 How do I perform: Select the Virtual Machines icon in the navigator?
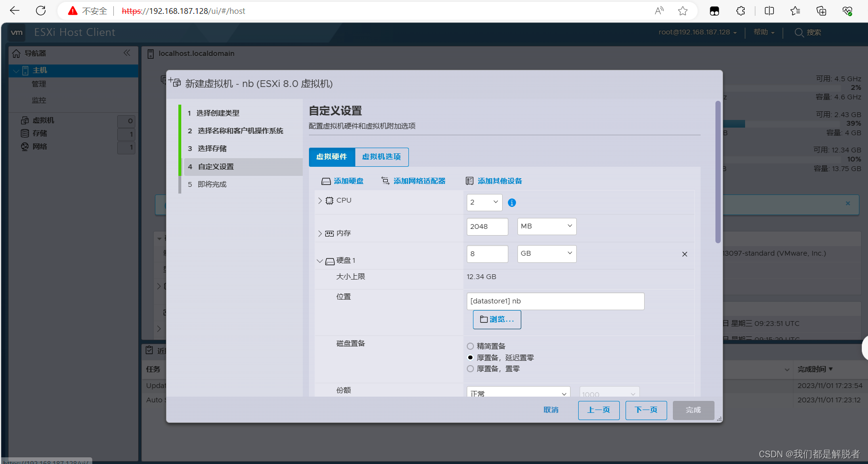(x=25, y=120)
